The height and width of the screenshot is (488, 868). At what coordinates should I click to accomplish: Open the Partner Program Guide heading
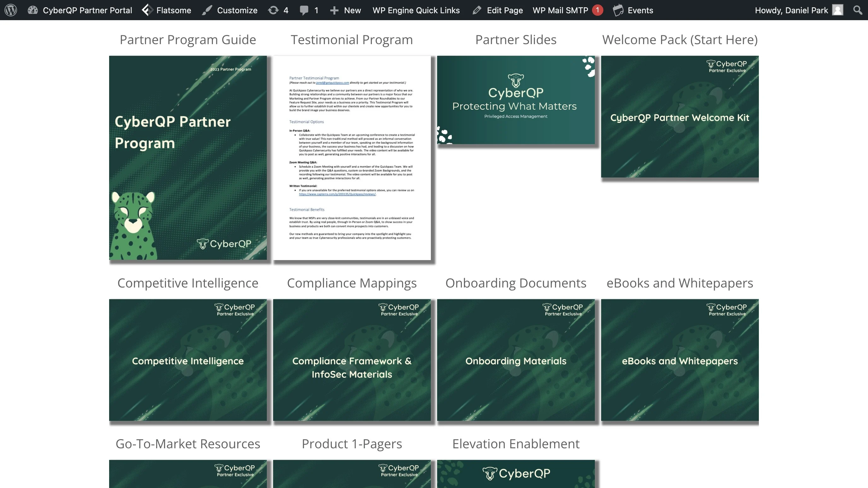coord(188,40)
